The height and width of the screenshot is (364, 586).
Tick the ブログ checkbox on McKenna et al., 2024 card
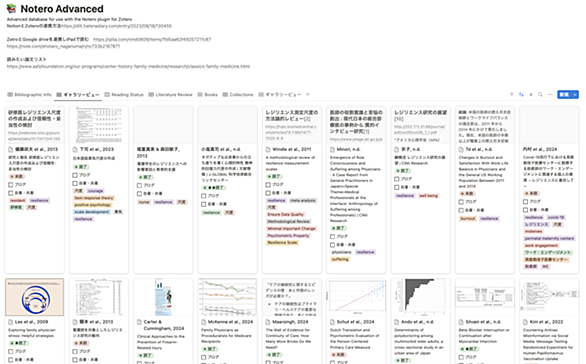pos(204,357)
